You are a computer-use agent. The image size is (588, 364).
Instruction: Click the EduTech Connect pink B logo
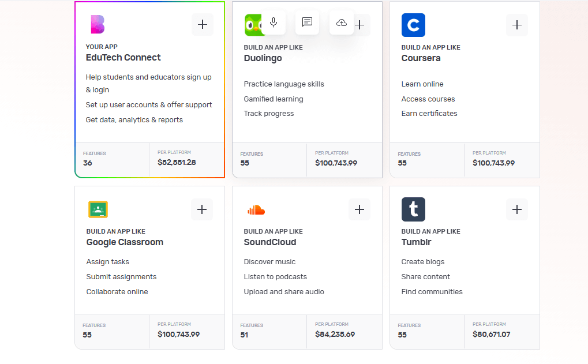click(98, 24)
